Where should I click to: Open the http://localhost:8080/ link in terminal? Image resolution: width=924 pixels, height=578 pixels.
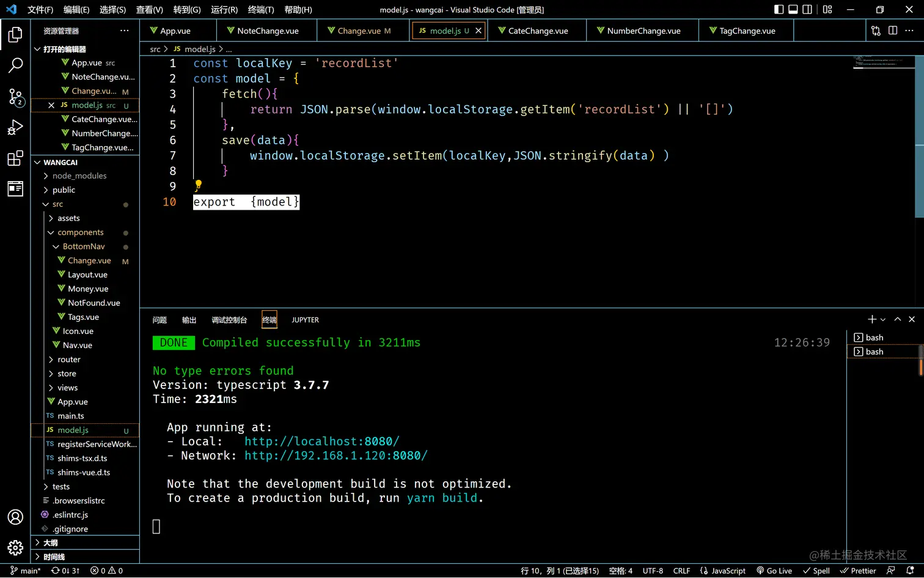click(x=321, y=442)
